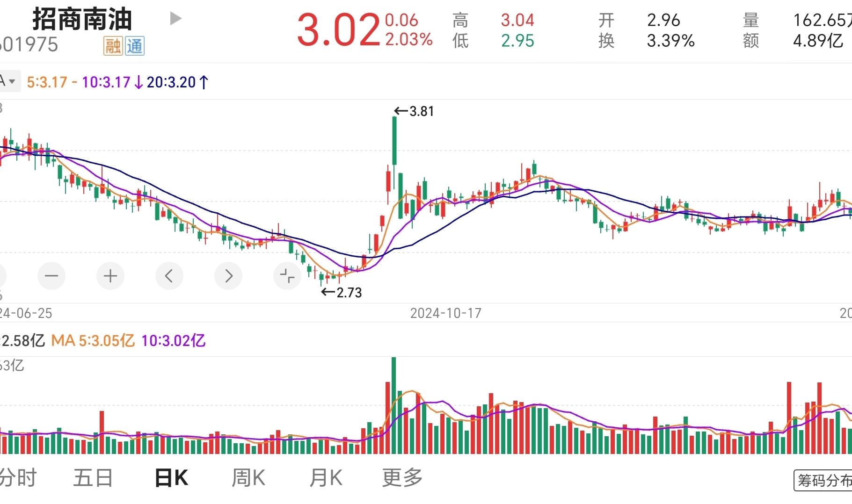Screen dimensions: 852x504
Task: Click the tall green candlestick at 3.81 peak
Action: coord(394,141)
